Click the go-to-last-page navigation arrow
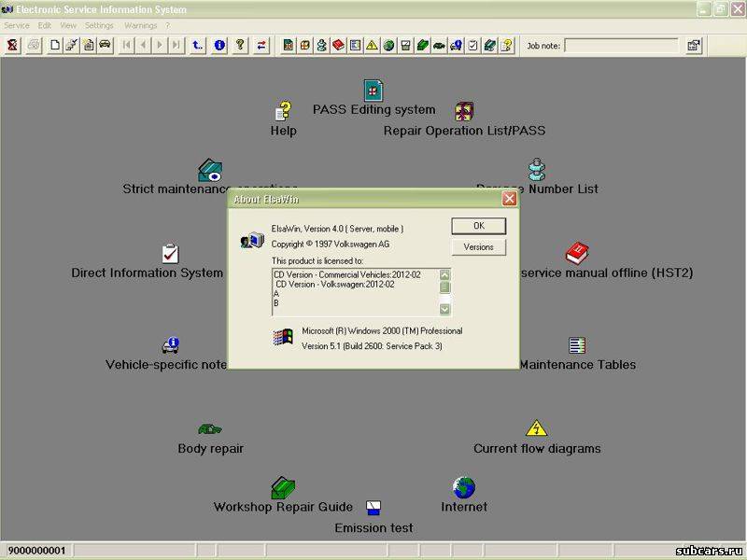 [176, 45]
